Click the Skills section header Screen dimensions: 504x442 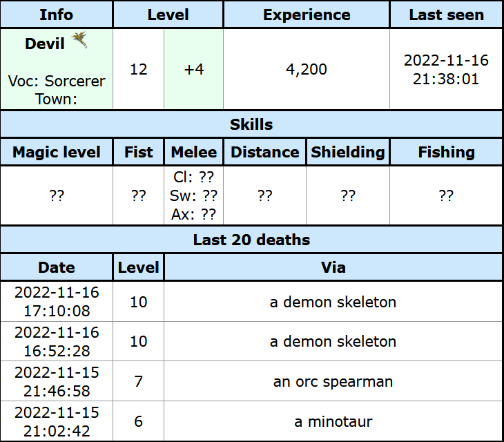(251, 125)
